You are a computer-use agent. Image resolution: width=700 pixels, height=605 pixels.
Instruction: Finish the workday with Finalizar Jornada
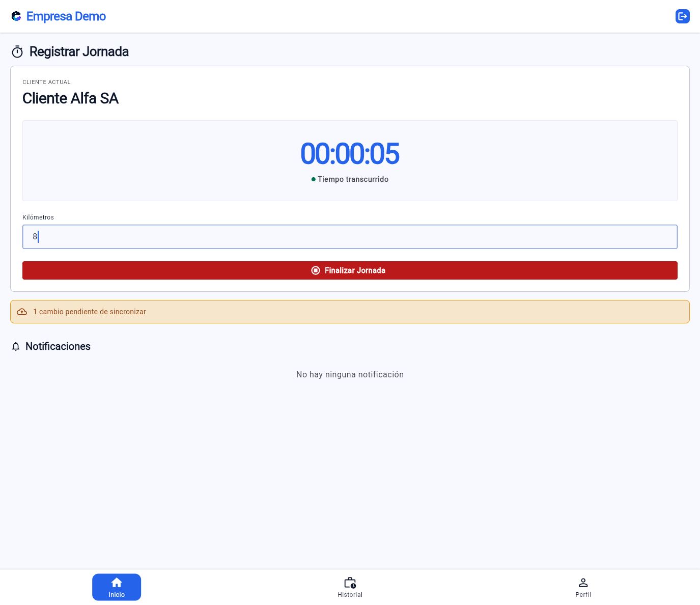click(350, 270)
